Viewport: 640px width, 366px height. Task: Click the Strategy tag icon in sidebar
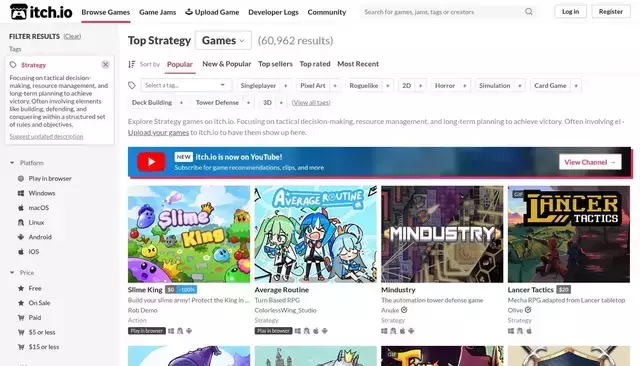[13, 65]
